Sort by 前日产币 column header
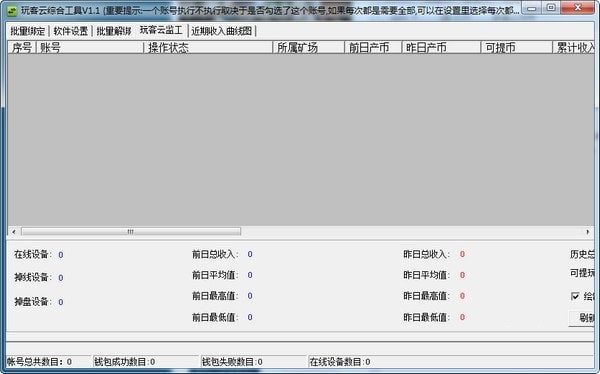This screenshot has width=600, height=374. [x=373, y=47]
